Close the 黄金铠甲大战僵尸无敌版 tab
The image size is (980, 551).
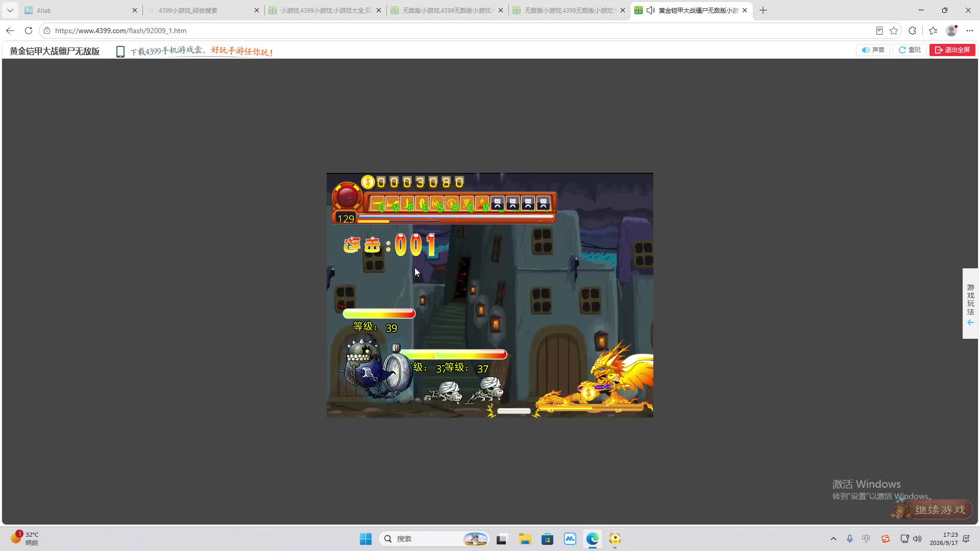[x=745, y=10]
